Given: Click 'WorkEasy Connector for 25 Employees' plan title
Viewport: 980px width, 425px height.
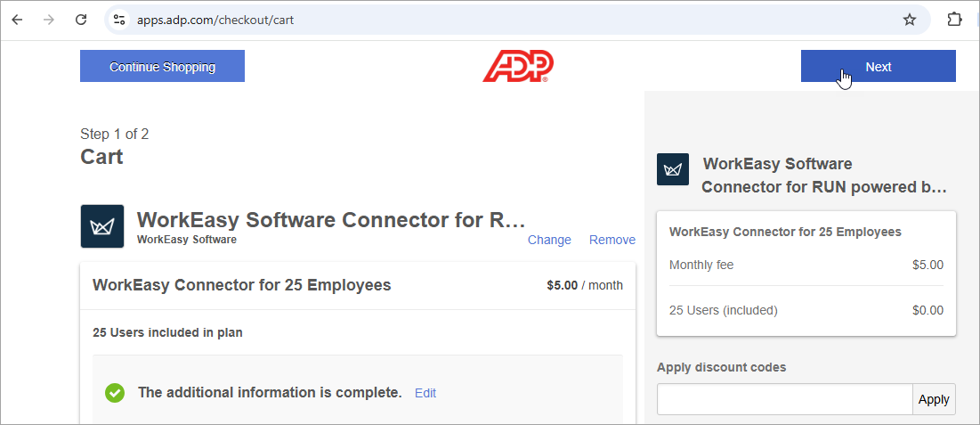Looking at the screenshot, I should [242, 285].
